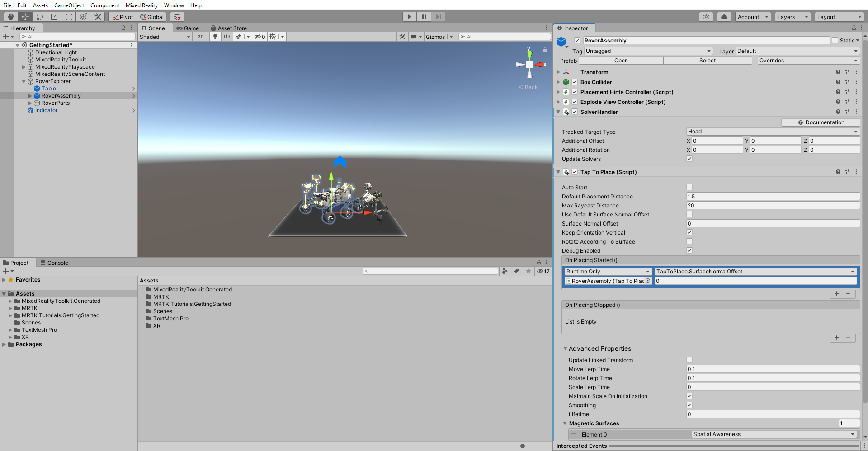Open Box Collider preset icon

point(847,82)
